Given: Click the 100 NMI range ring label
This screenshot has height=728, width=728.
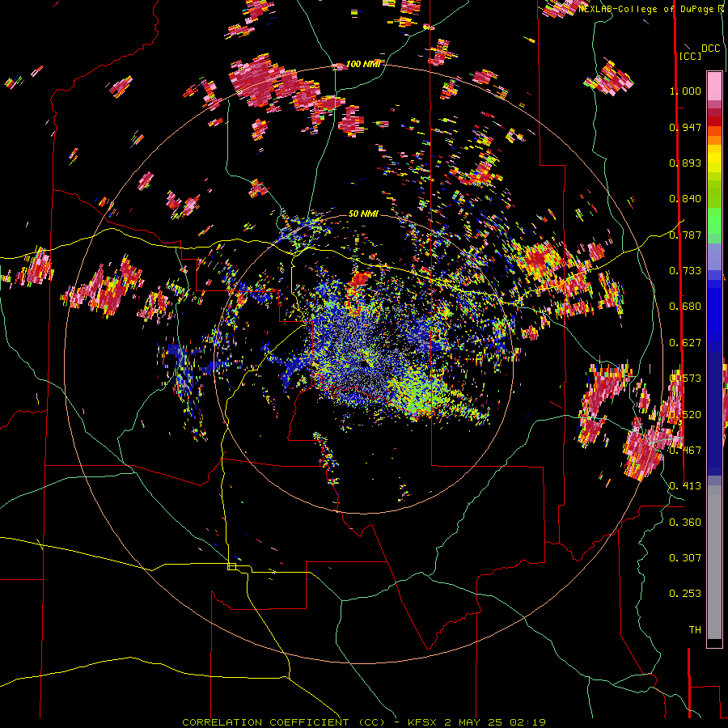Looking at the screenshot, I should click(x=363, y=64).
